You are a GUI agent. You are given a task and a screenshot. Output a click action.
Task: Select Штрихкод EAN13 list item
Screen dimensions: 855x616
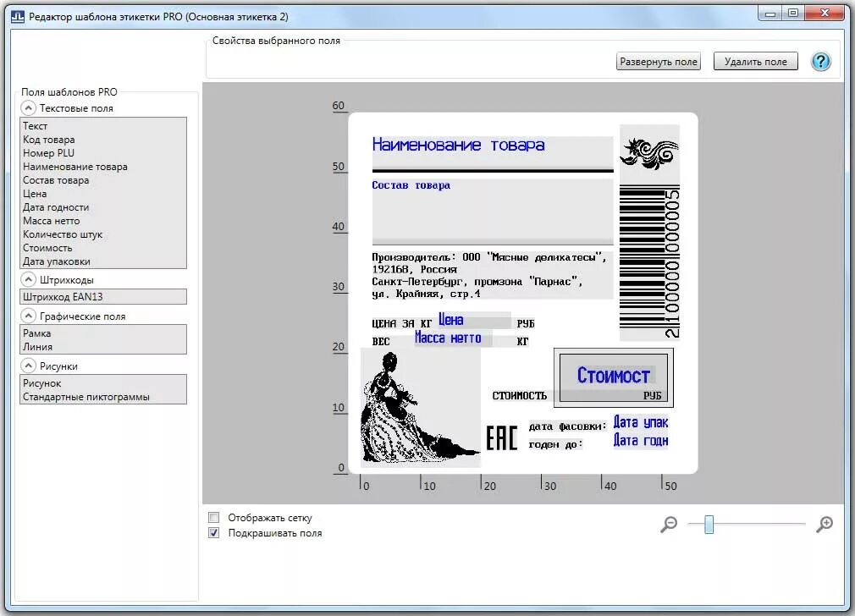103,296
